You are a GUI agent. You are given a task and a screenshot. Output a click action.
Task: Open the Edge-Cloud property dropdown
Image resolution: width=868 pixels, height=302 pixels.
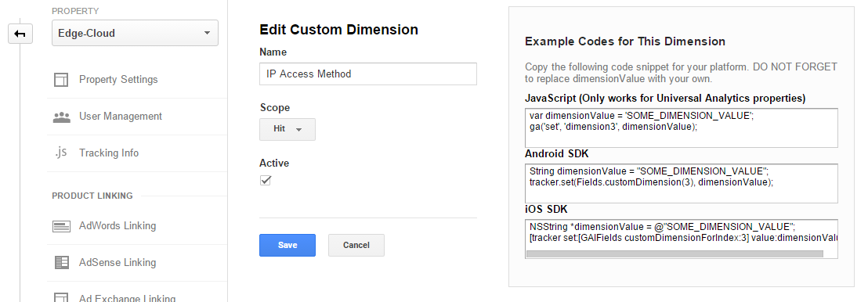coord(135,33)
